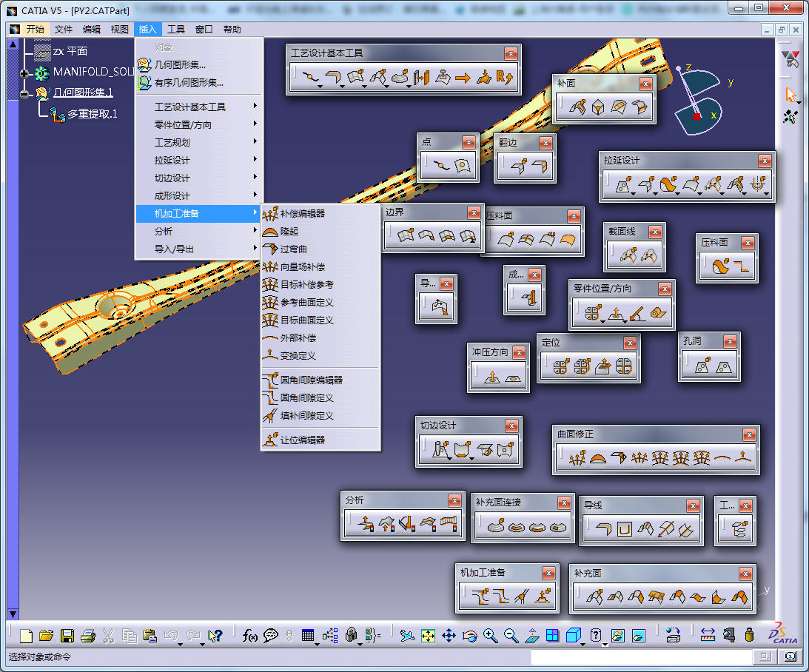Open the 零件位置/方向 submenu

(x=199, y=124)
